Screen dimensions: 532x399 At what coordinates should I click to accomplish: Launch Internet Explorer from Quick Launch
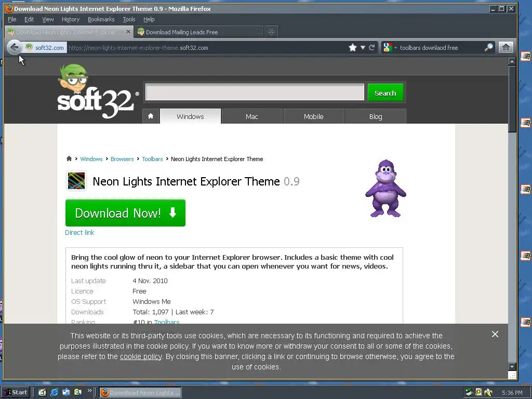coord(54,392)
